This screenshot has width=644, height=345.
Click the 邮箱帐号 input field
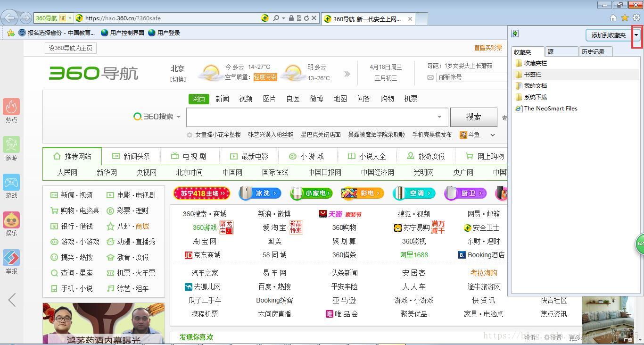point(471,77)
